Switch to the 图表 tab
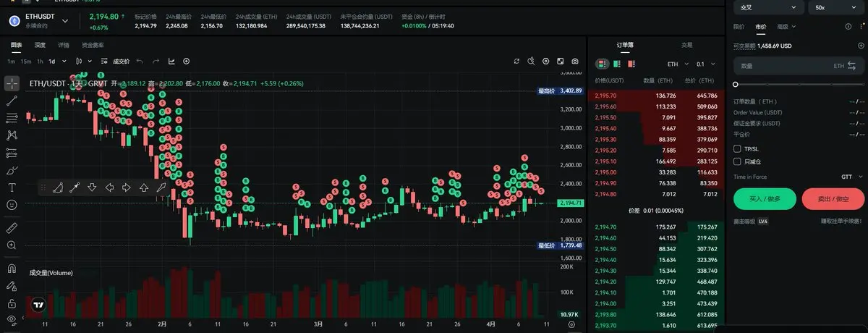Screen dimensions: 868x333 pyautogui.click(x=16, y=45)
